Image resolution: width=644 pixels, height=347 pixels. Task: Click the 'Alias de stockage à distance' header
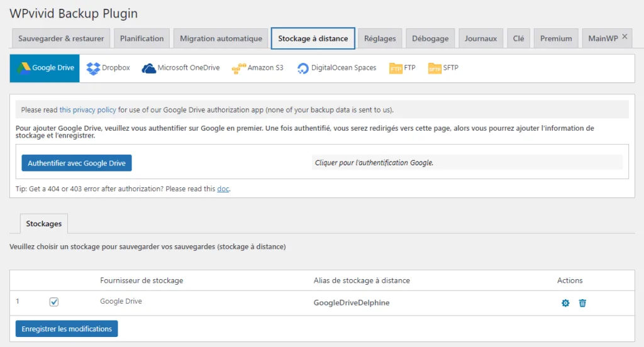tap(362, 280)
